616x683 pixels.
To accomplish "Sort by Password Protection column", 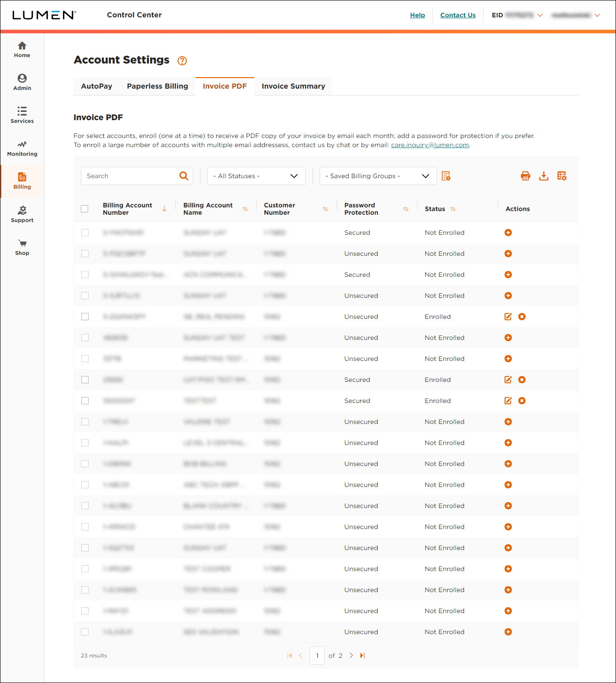I will [x=406, y=209].
